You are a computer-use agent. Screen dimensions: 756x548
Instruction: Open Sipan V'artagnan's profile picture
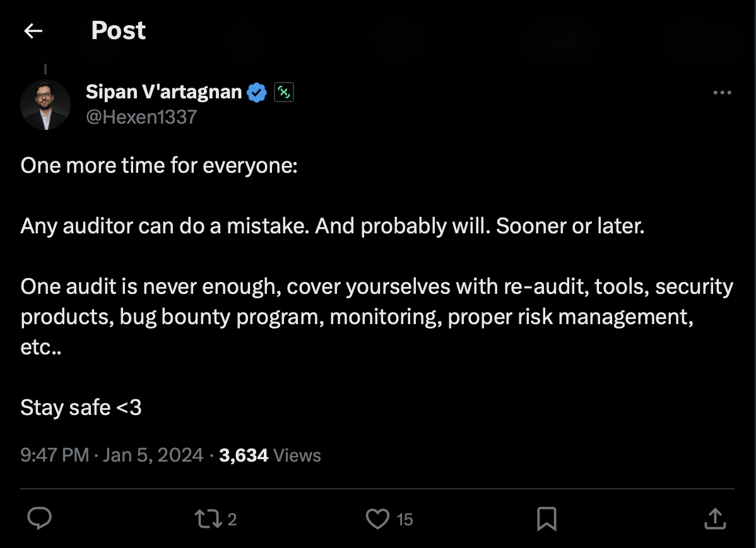45,105
